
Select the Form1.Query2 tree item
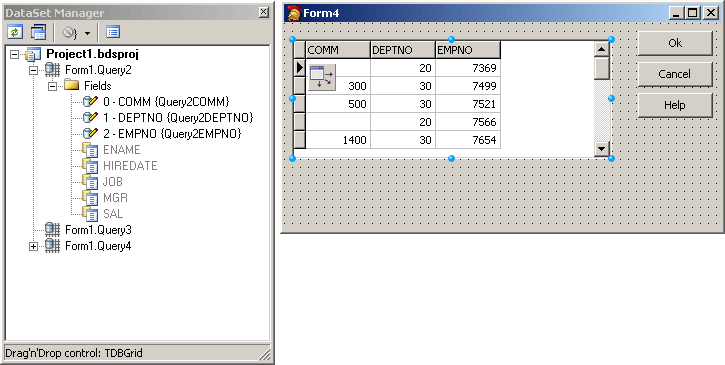click(98, 70)
